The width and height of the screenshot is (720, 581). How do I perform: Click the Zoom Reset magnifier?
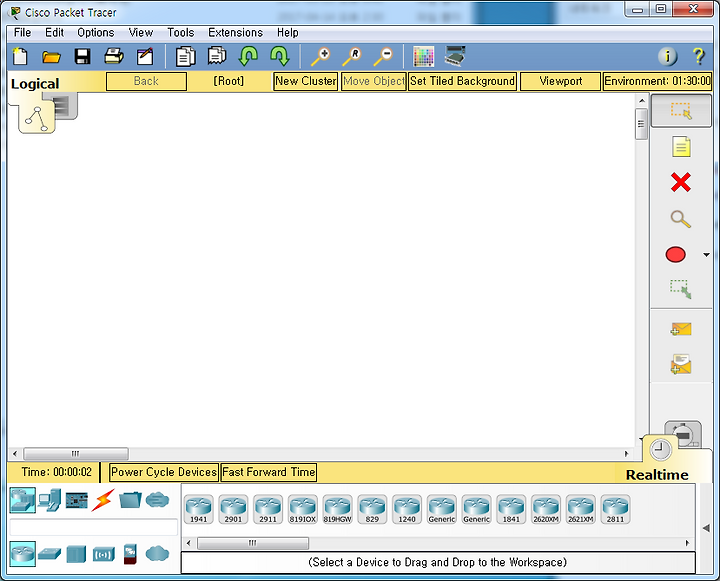click(x=352, y=56)
